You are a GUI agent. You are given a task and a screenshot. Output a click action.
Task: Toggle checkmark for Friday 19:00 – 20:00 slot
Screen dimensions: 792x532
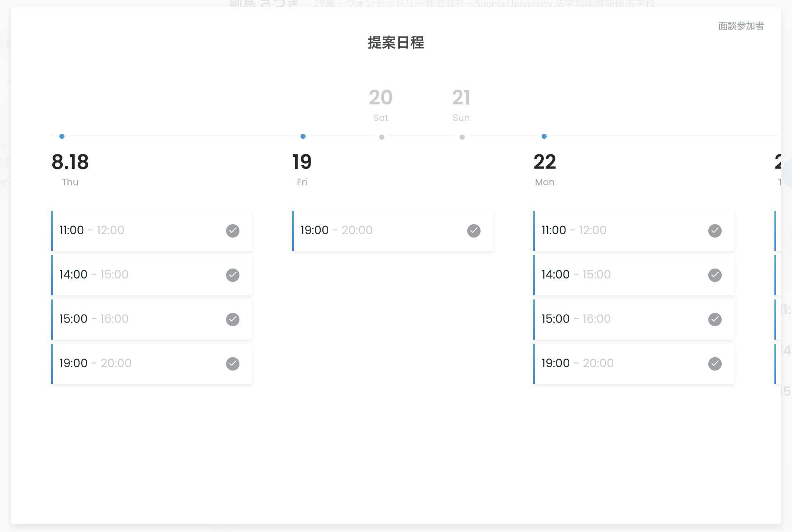tap(474, 231)
